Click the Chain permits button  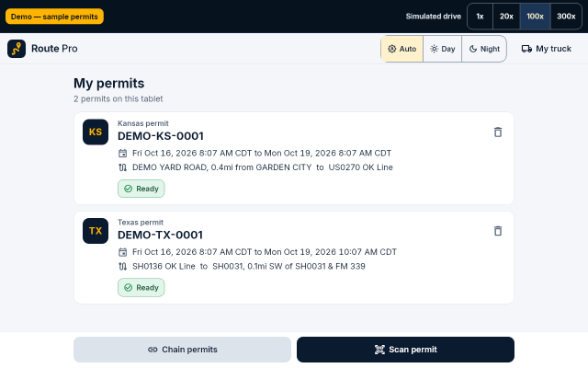coord(182,350)
